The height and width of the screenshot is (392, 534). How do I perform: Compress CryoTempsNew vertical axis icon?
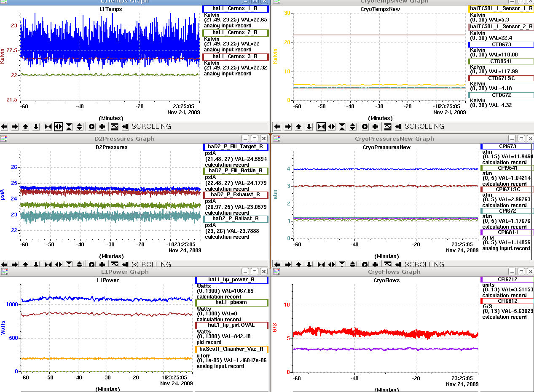(342, 127)
